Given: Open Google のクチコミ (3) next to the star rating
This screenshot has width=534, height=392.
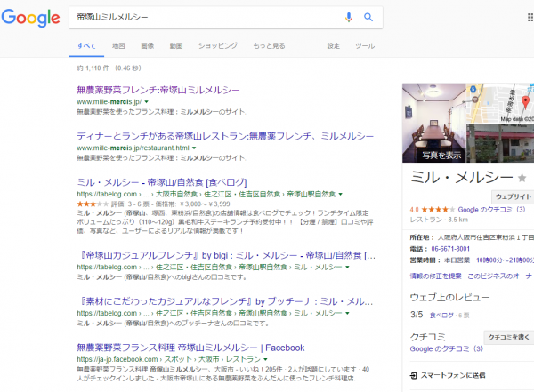Looking at the screenshot, I should (x=491, y=210).
